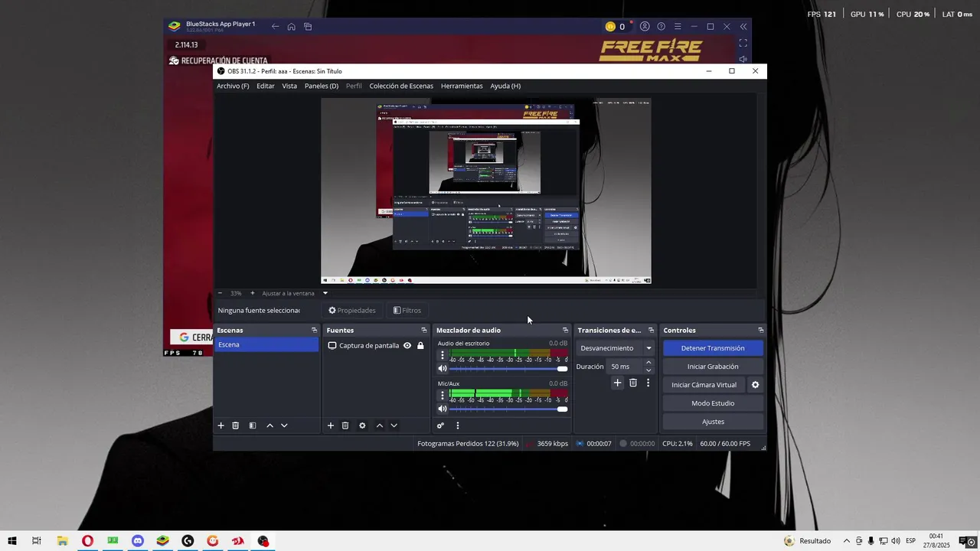Image resolution: width=980 pixels, height=551 pixels.
Task: Click Iniciar Grabación button
Action: [x=713, y=367]
